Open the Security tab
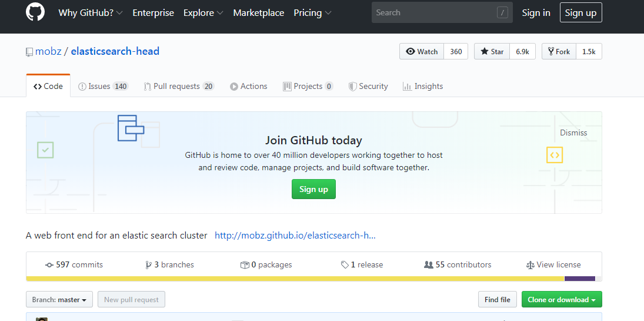This screenshot has width=644, height=321. click(x=368, y=86)
